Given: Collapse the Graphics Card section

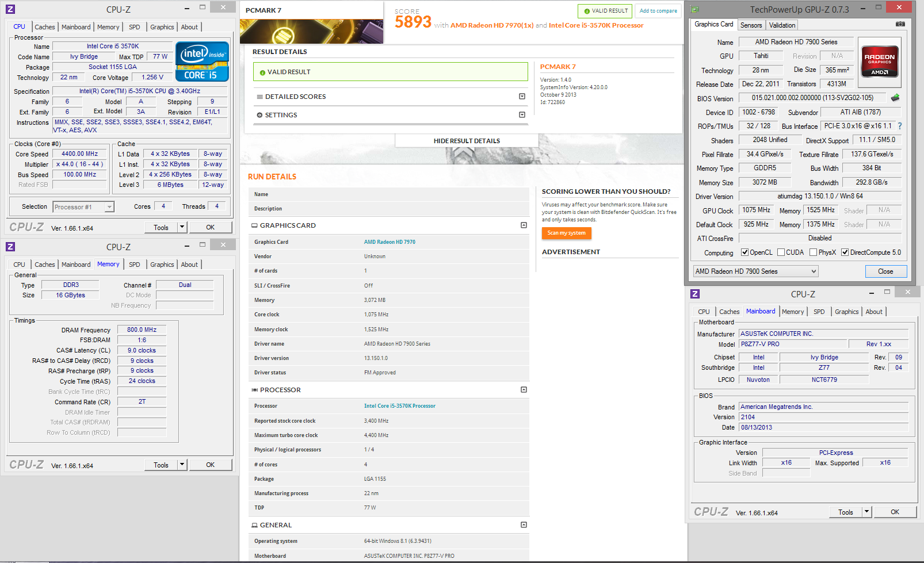Looking at the screenshot, I should [524, 225].
